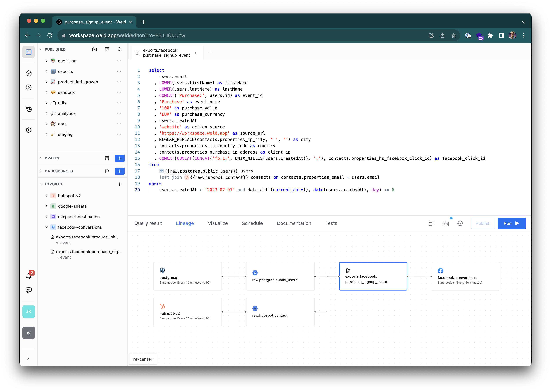Open chat support icon in sidebar

29,290
